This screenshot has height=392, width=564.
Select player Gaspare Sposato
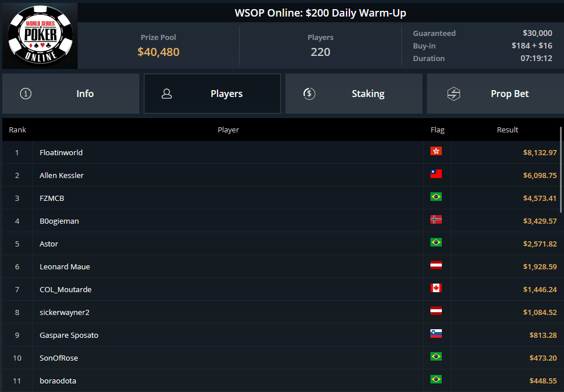tap(69, 335)
